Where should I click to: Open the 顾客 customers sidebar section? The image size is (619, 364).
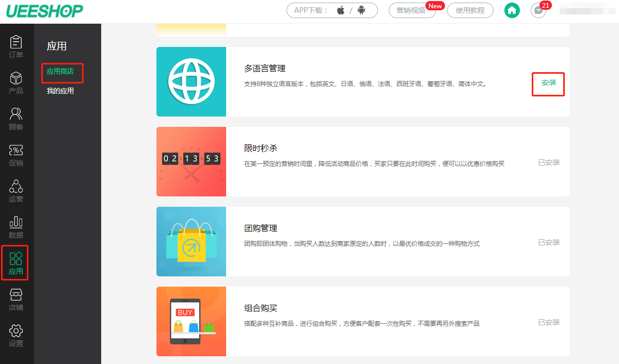point(16,119)
